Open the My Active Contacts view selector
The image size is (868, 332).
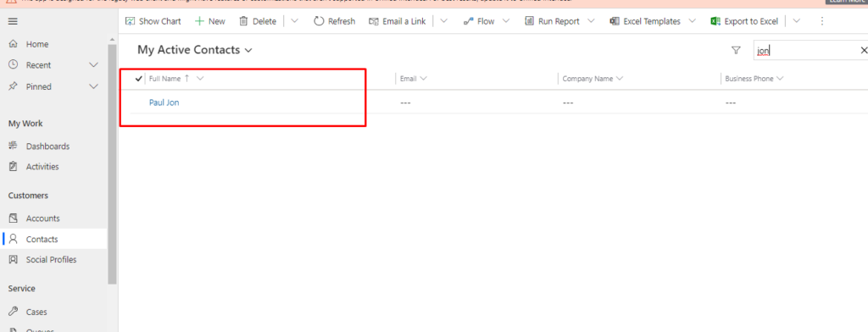point(195,50)
